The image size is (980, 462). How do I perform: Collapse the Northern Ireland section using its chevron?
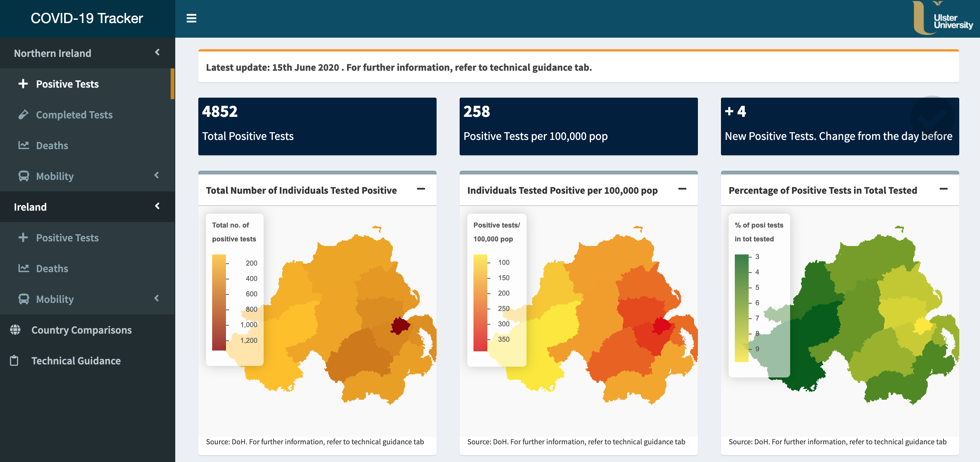[158, 53]
